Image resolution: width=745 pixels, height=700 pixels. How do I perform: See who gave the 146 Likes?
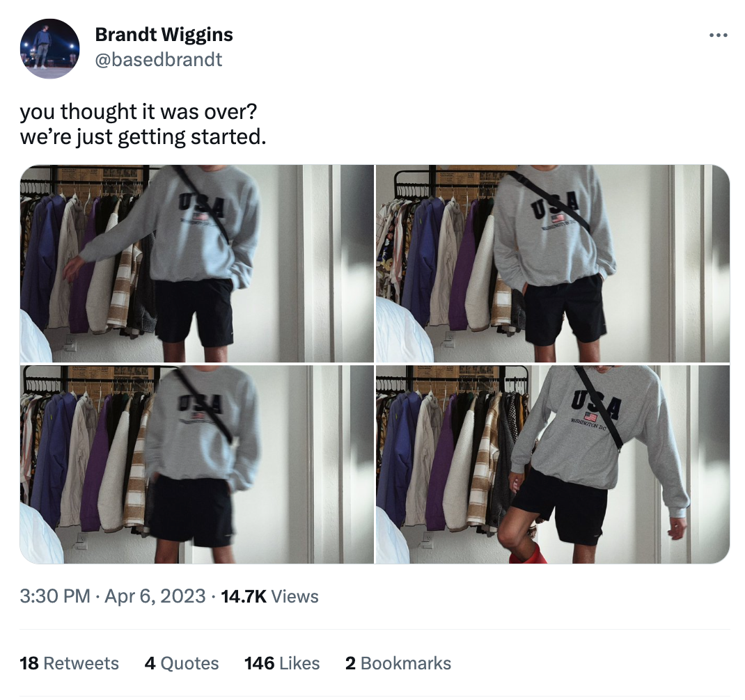click(x=282, y=663)
